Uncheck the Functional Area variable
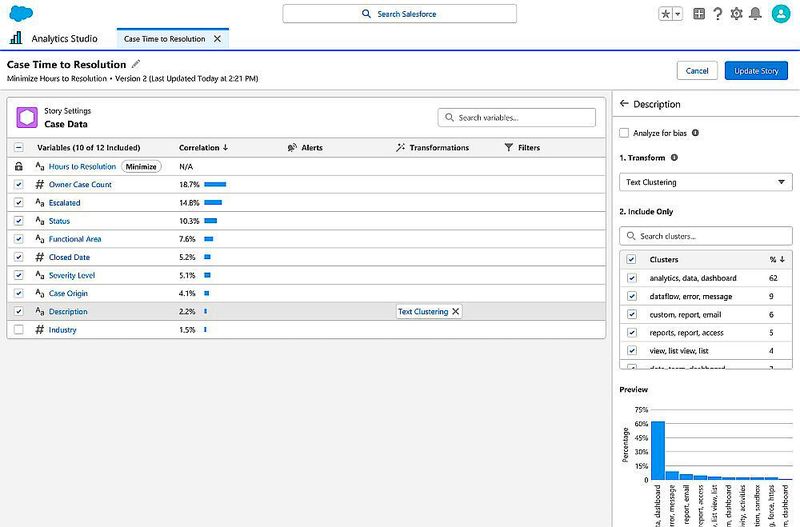 click(19, 239)
